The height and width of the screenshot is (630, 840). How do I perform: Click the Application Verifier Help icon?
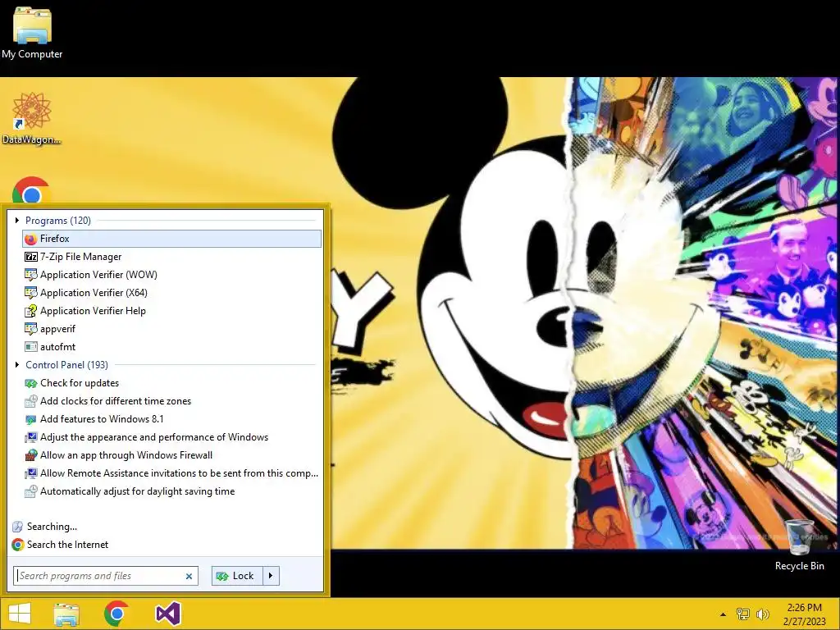[30, 311]
